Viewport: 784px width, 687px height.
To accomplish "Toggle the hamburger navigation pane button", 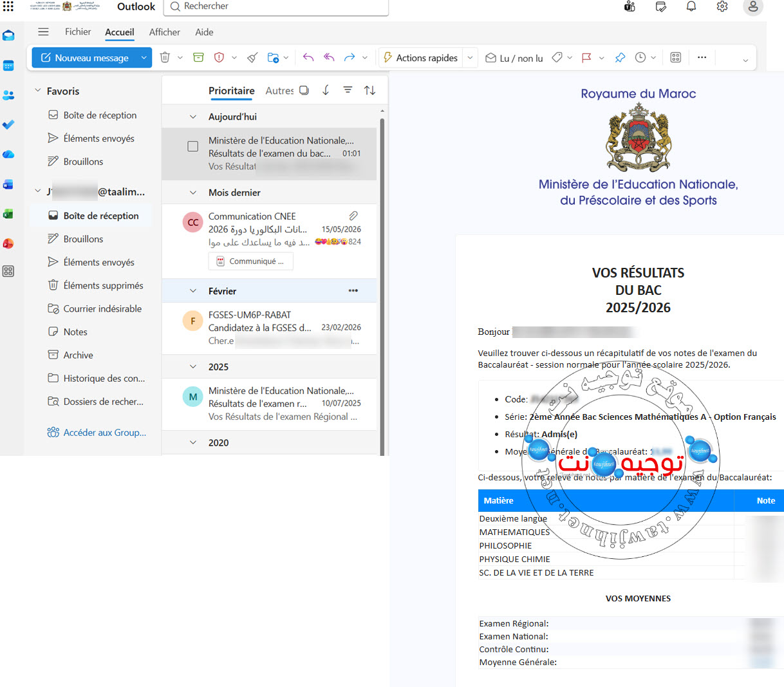I will pyautogui.click(x=43, y=32).
